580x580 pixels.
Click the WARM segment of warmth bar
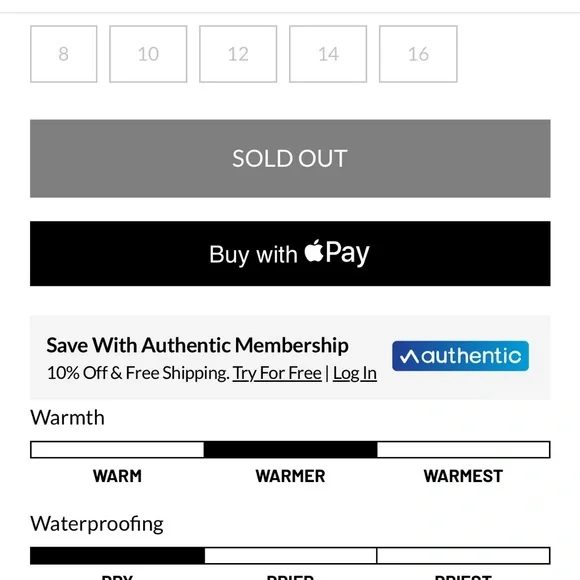point(117,449)
